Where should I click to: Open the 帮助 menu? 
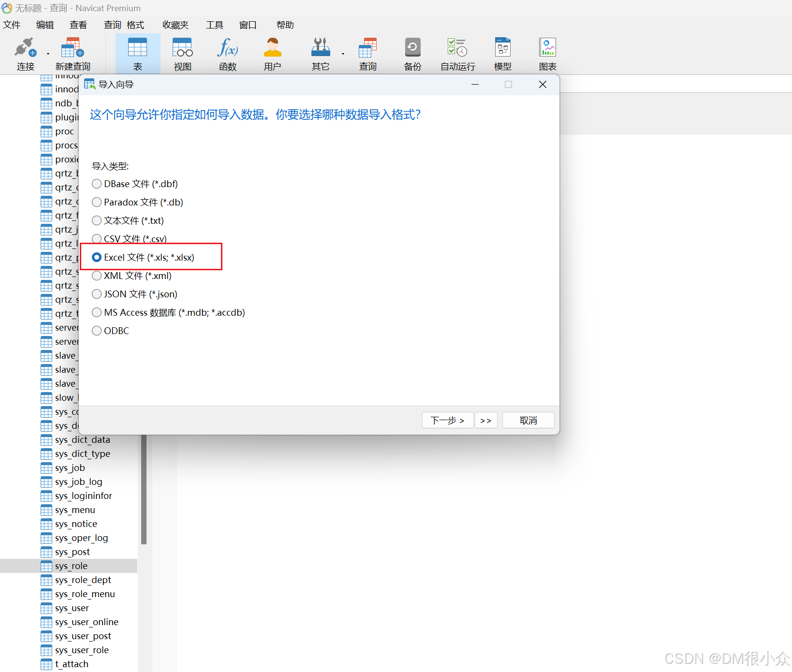point(285,25)
